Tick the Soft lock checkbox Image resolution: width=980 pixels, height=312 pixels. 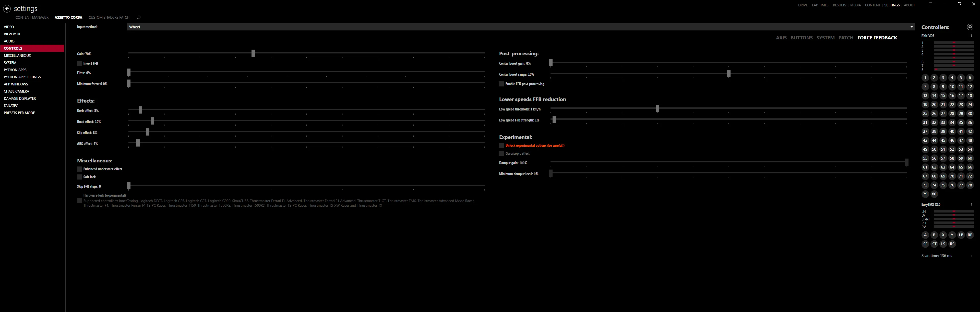(79, 177)
